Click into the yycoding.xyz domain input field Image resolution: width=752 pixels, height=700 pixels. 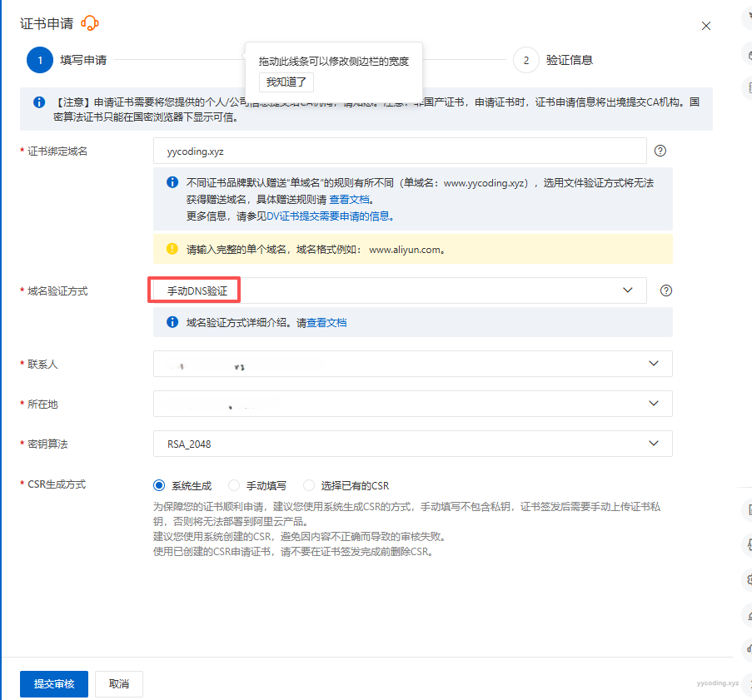(x=400, y=151)
